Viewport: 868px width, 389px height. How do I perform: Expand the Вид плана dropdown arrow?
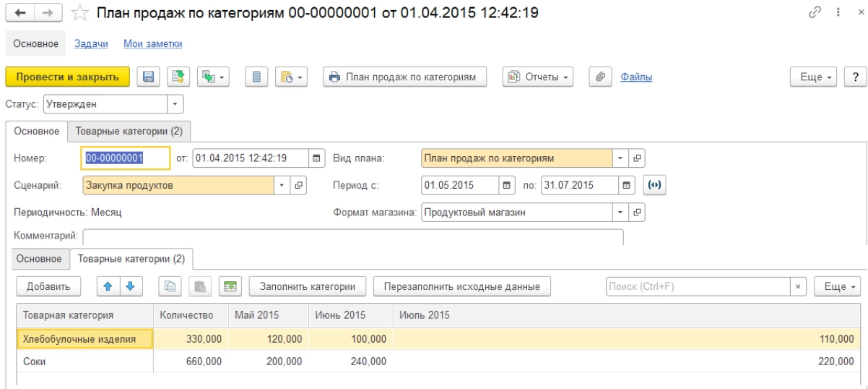622,158
